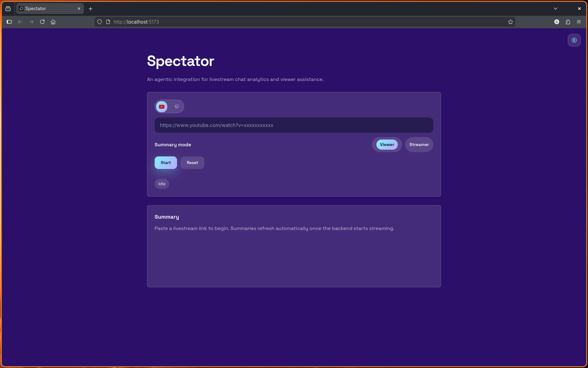Screen dimensions: 588x368
Task: Switch to the Twitch platform icon
Action: click(177, 106)
